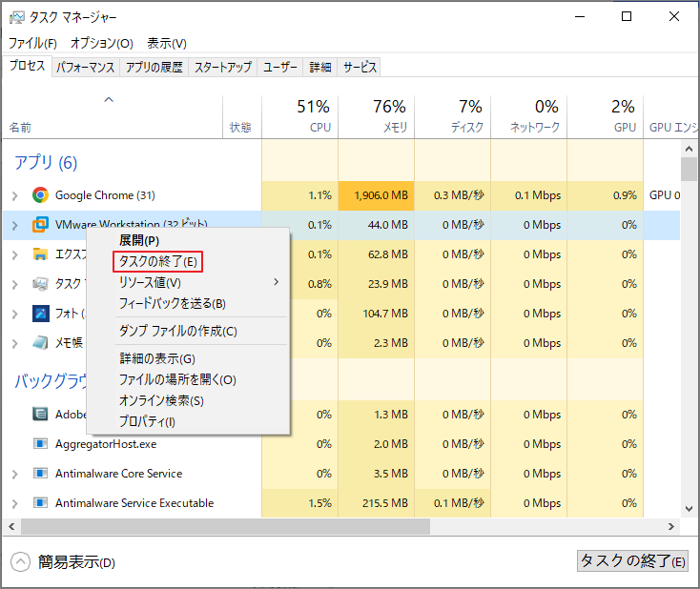This screenshot has width=700, height=589.
Task: Switch to the 詳細 tab
Action: 320,68
